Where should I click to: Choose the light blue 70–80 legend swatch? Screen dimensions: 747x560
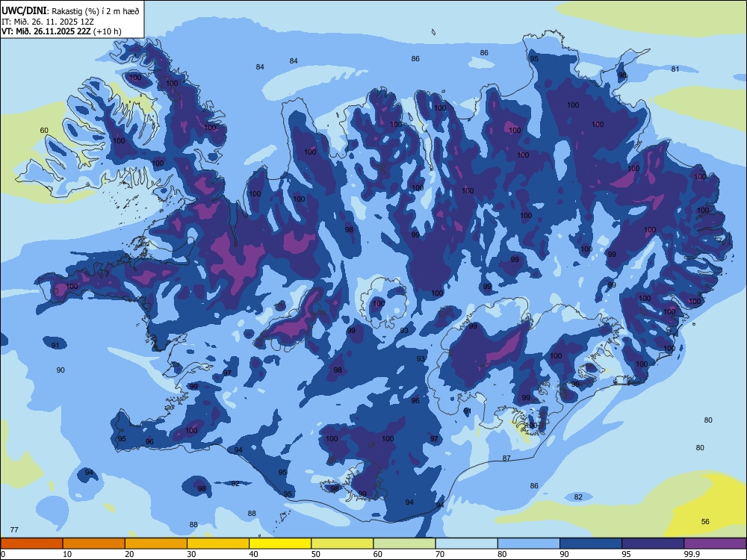click(x=466, y=544)
